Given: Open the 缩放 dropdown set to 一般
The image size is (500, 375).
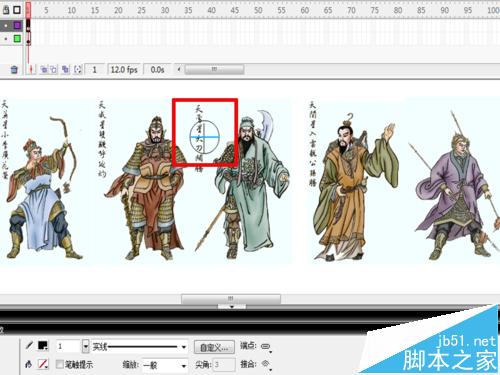Looking at the screenshot, I should click(x=165, y=365).
